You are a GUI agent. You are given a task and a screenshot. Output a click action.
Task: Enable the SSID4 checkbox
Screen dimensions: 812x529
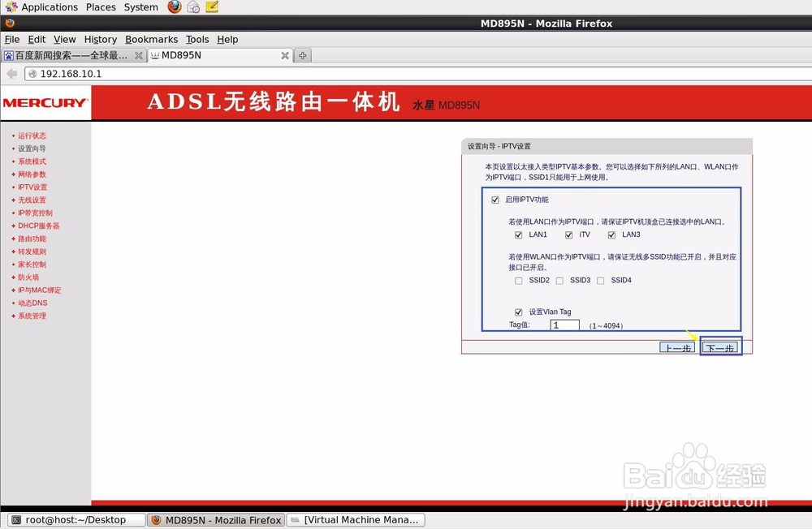click(x=600, y=281)
